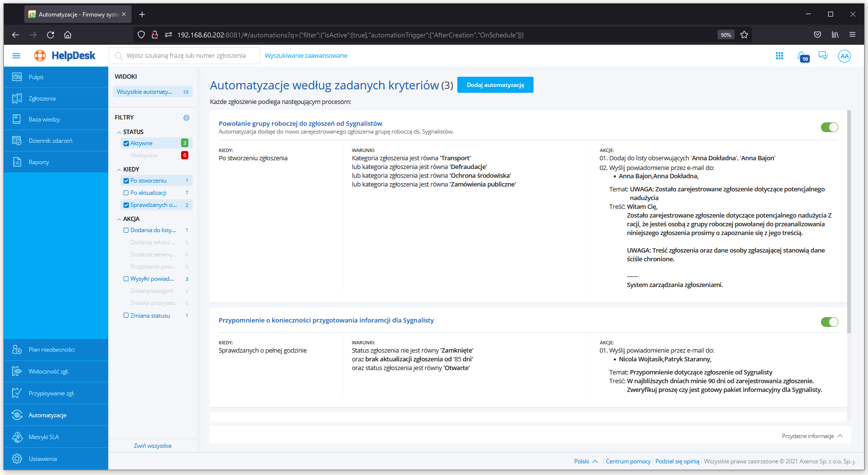Open the browser Pocket icon
The height and width of the screenshot is (475, 868).
pos(818,34)
